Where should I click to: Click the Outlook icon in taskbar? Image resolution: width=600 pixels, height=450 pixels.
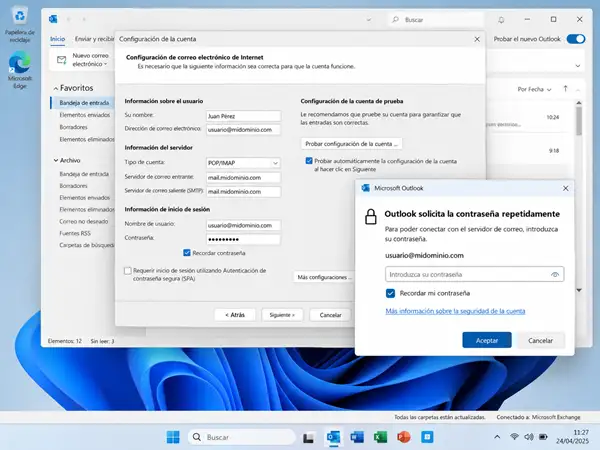(334, 437)
